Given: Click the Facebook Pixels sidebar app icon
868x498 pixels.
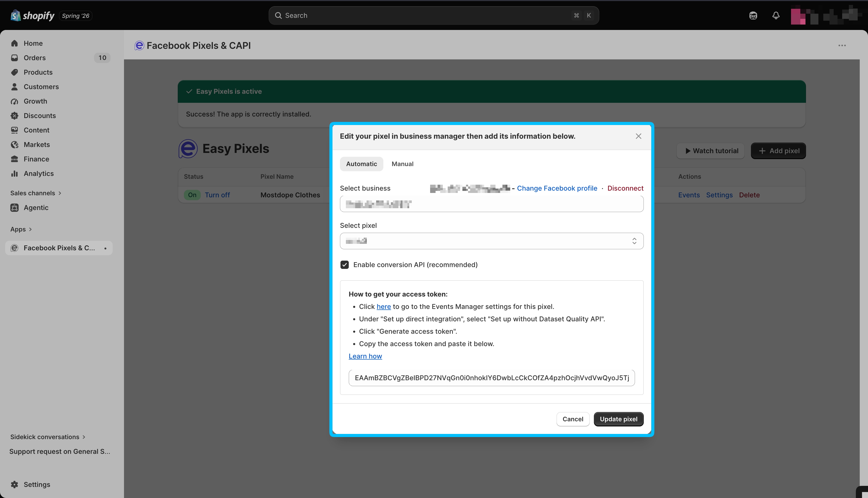Looking at the screenshot, I should (x=14, y=248).
